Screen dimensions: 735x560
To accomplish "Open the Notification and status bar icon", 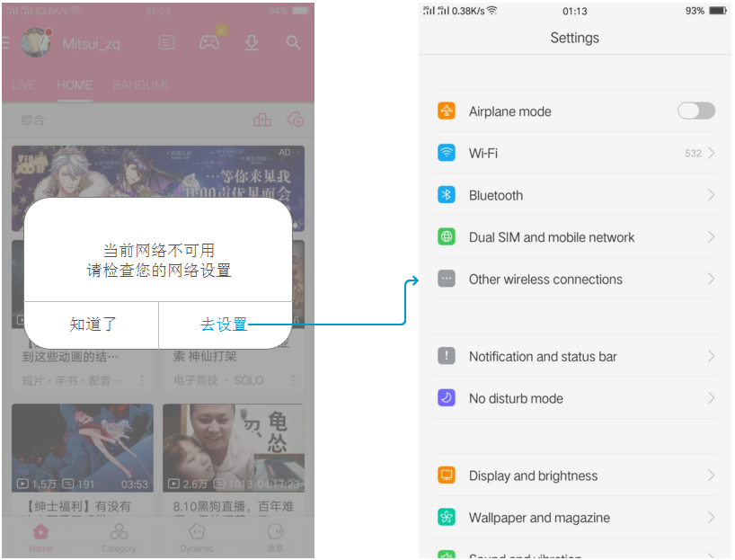I will tap(447, 357).
